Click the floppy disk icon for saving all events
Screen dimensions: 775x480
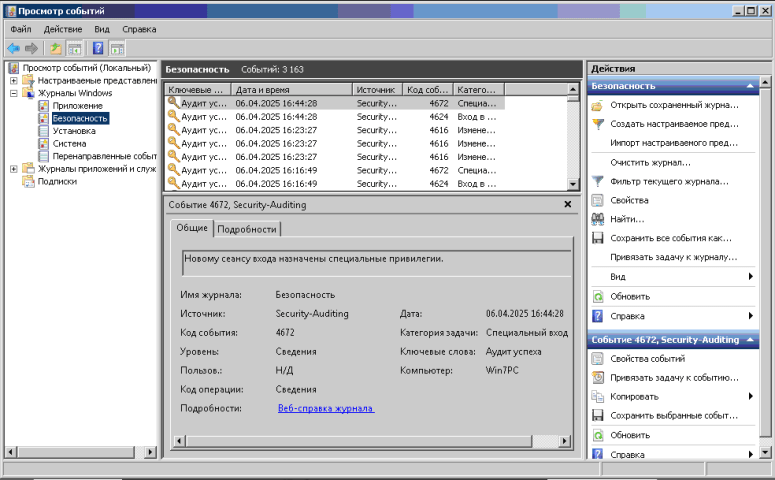(598, 238)
